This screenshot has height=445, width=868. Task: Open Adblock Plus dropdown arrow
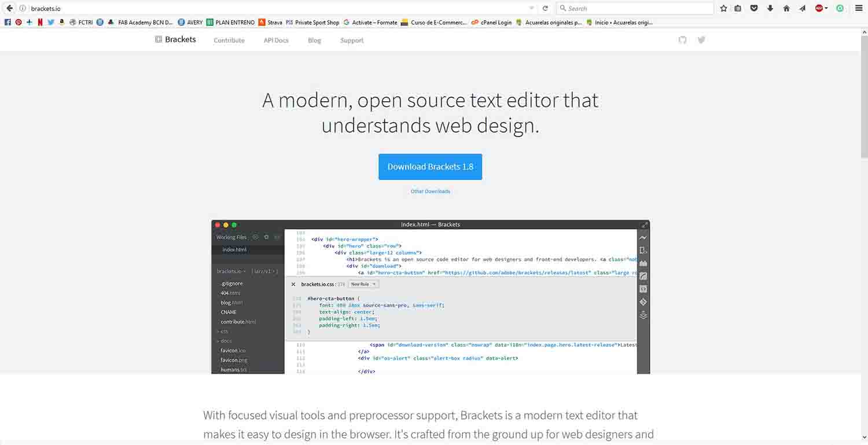click(826, 9)
